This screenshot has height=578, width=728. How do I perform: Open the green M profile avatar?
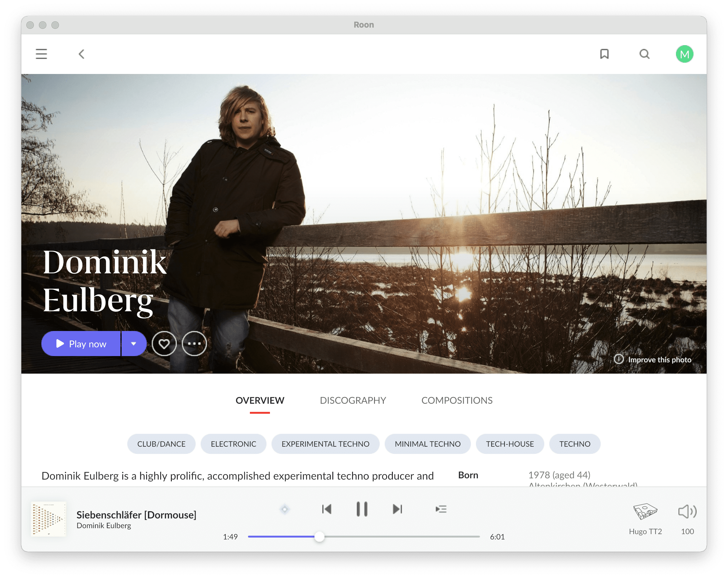[x=684, y=54]
